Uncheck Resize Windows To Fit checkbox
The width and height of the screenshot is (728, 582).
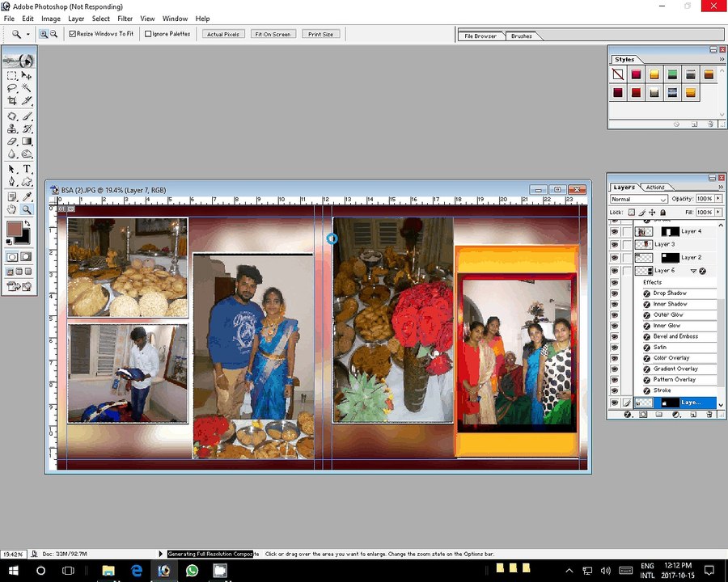click(x=73, y=34)
